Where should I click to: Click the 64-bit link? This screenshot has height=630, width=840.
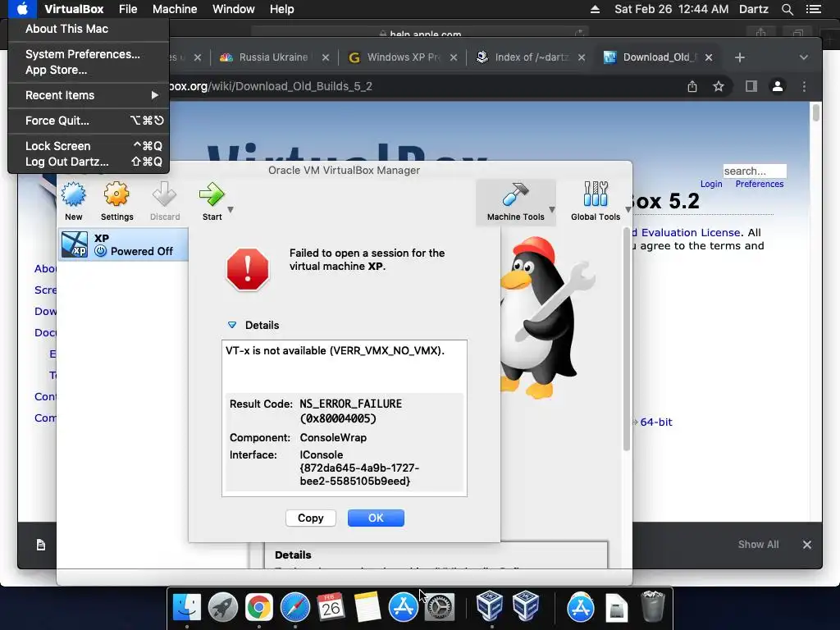click(x=655, y=422)
